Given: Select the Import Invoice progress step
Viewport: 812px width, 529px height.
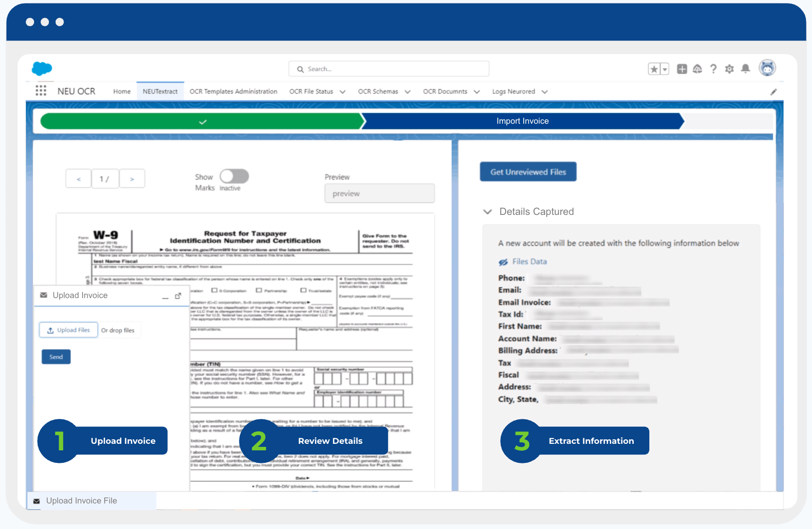Looking at the screenshot, I should click(x=522, y=121).
